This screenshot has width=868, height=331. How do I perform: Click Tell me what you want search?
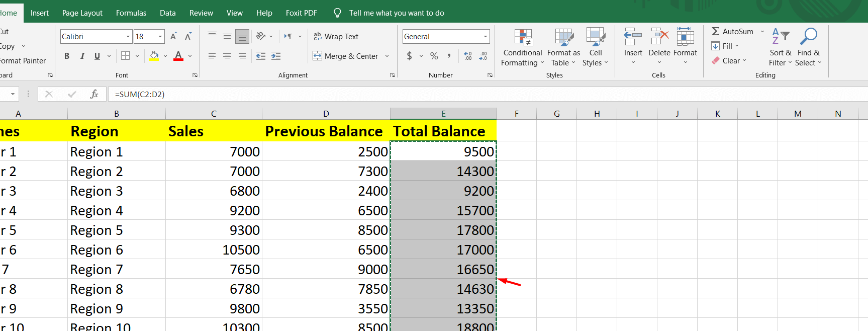(x=397, y=13)
